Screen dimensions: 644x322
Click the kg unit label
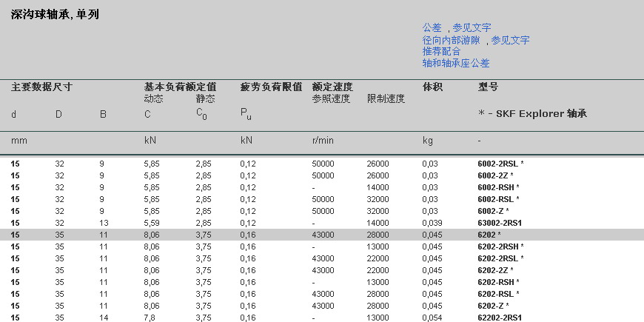[428, 141]
